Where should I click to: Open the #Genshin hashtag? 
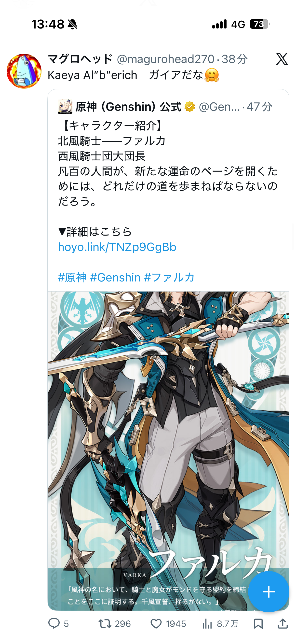115,278
